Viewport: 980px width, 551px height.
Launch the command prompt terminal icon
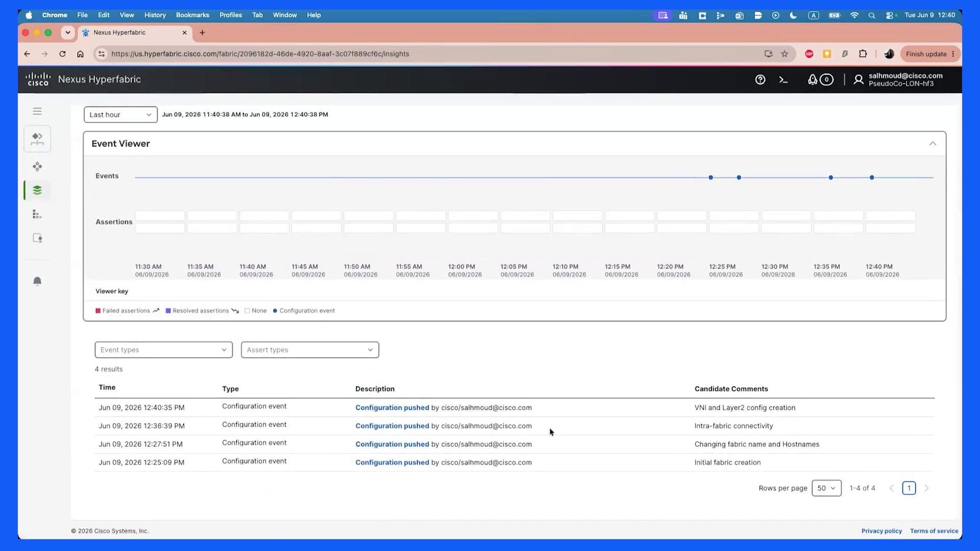pyautogui.click(x=783, y=80)
